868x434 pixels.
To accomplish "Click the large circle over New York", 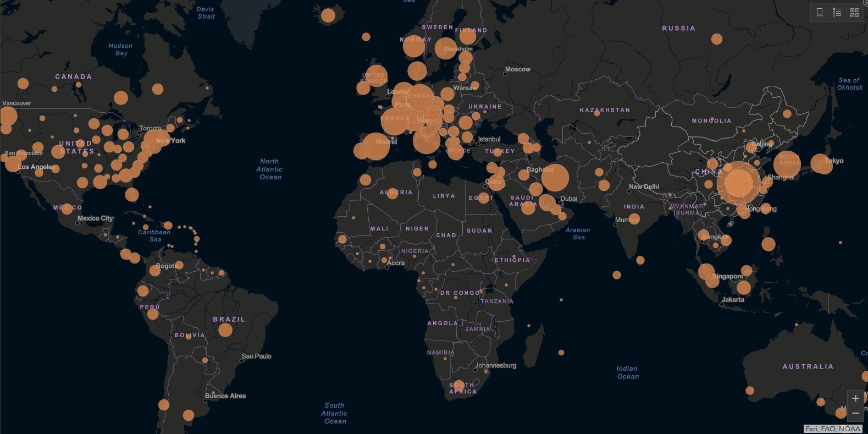I will coord(156,140).
